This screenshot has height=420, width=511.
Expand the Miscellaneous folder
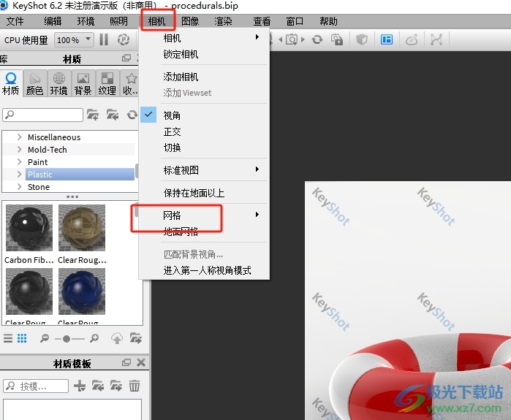[19, 137]
